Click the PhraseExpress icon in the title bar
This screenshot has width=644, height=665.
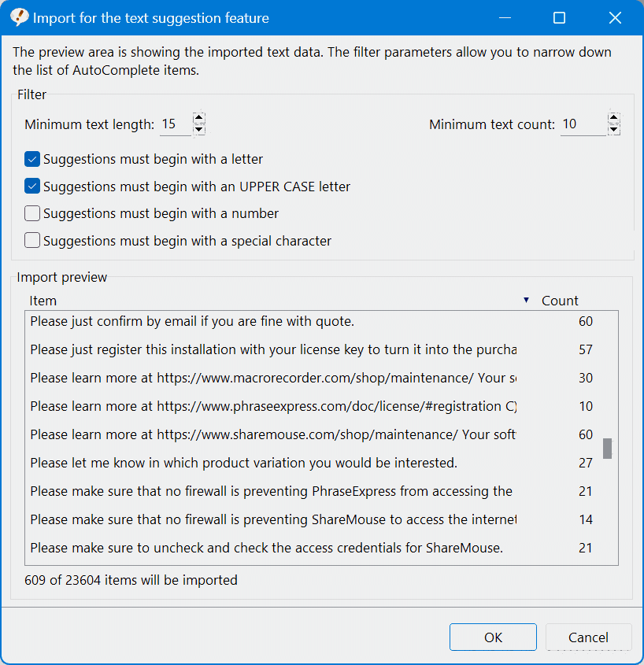[19, 17]
